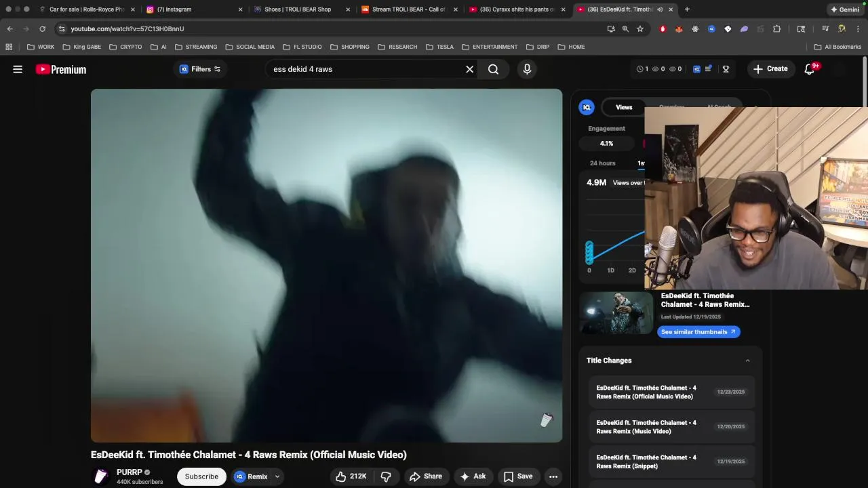Click the browser address bar URL
868x488 pixels.
point(127,29)
